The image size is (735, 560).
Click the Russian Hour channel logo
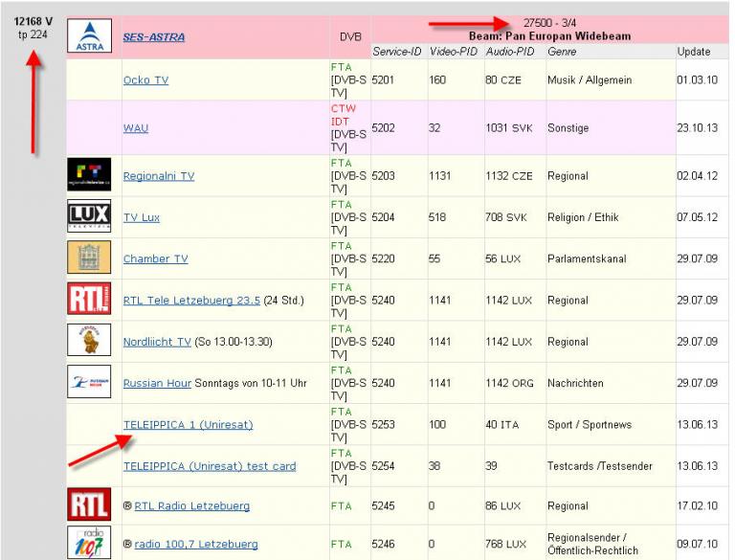pos(89,382)
